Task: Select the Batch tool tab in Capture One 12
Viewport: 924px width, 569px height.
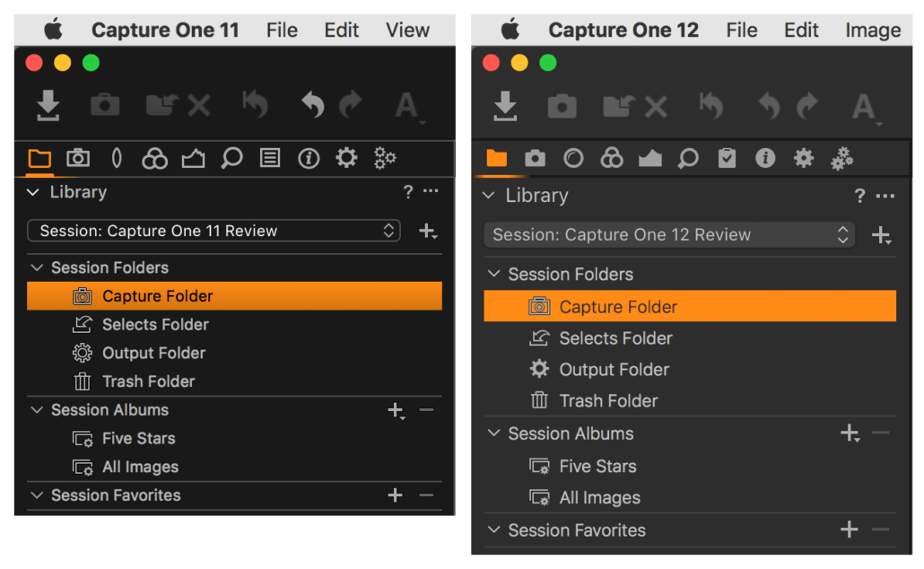Action: [x=842, y=158]
